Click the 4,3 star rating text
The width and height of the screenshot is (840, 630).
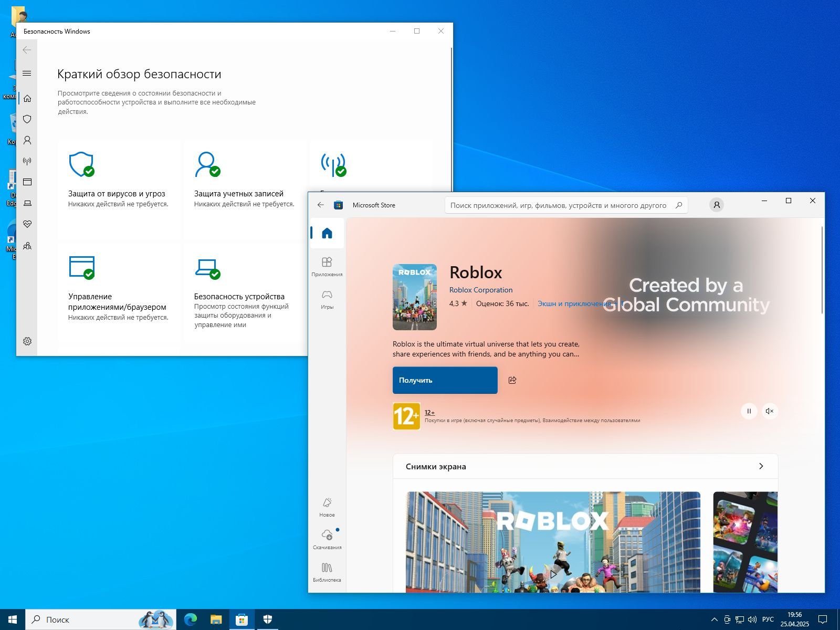458,303
